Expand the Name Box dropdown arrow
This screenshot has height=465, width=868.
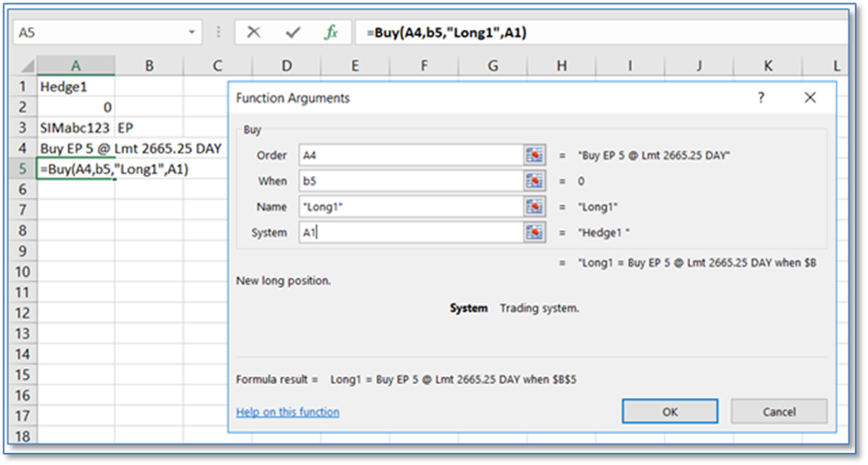tap(192, 32)
